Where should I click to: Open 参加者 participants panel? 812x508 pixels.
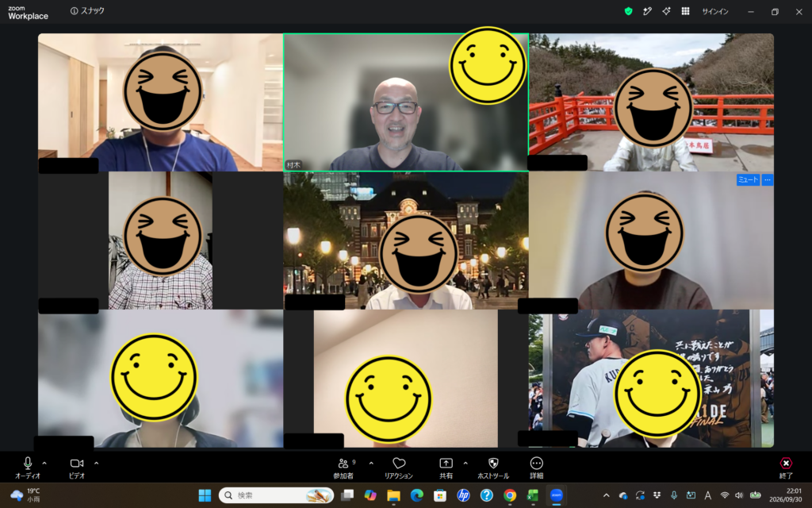(343, 468)
